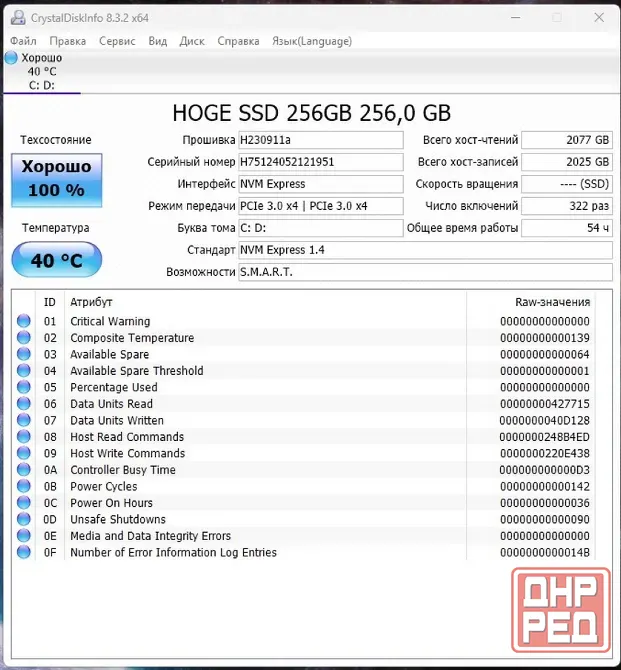Click the rotation rate value ---- (SSD)
The image size is (621, 670).
567,184
